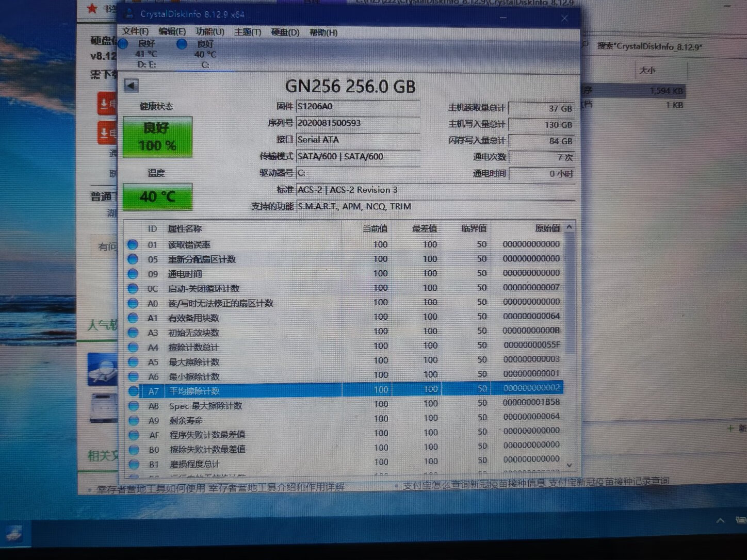747x560 pixels.
Task: Click the 传输模式 field SATA/600 | SATA/600
Action: click(x=358, y=156)
